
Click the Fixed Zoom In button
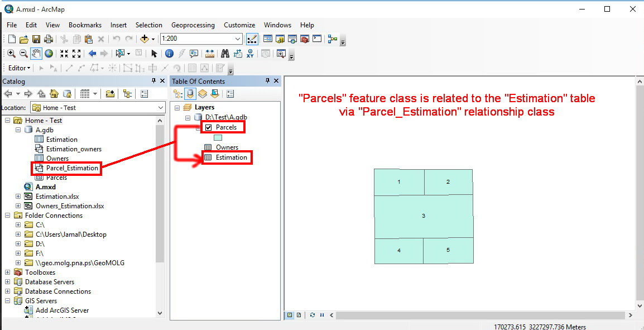tap(64, 54)
